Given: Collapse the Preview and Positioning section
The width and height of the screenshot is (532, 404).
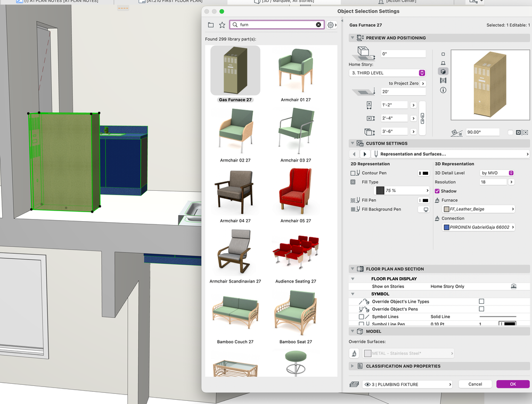Looking at the screenshot, I should point(353,38).
